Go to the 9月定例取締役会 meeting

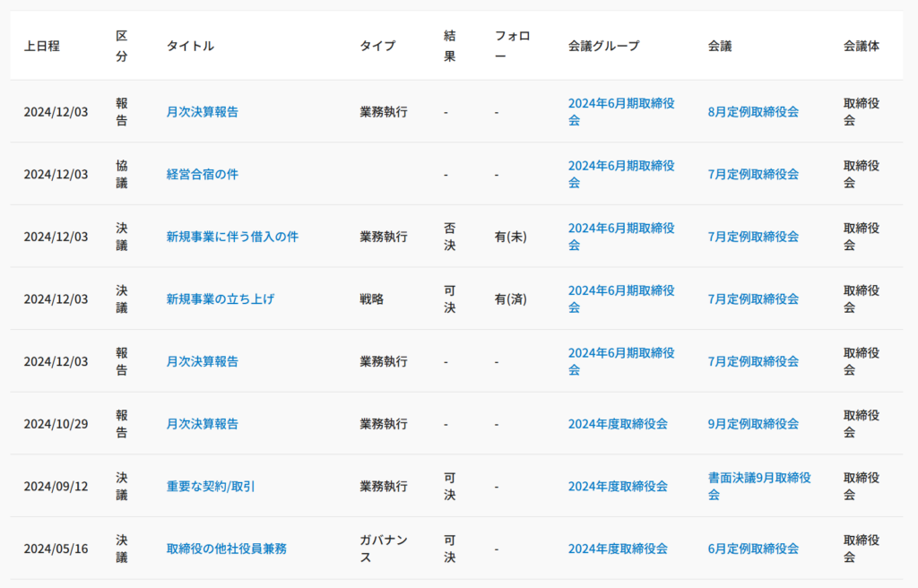752,424
